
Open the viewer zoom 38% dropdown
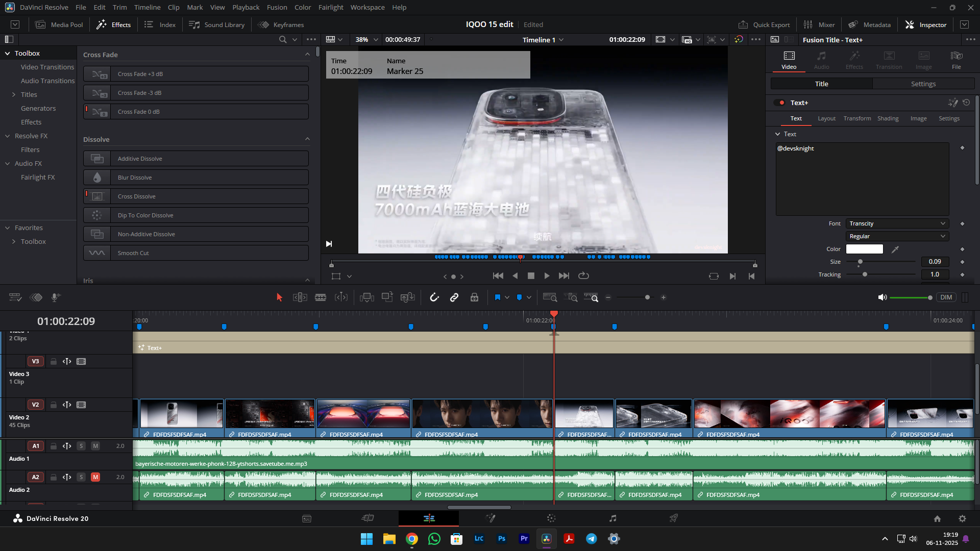point(367,40)
